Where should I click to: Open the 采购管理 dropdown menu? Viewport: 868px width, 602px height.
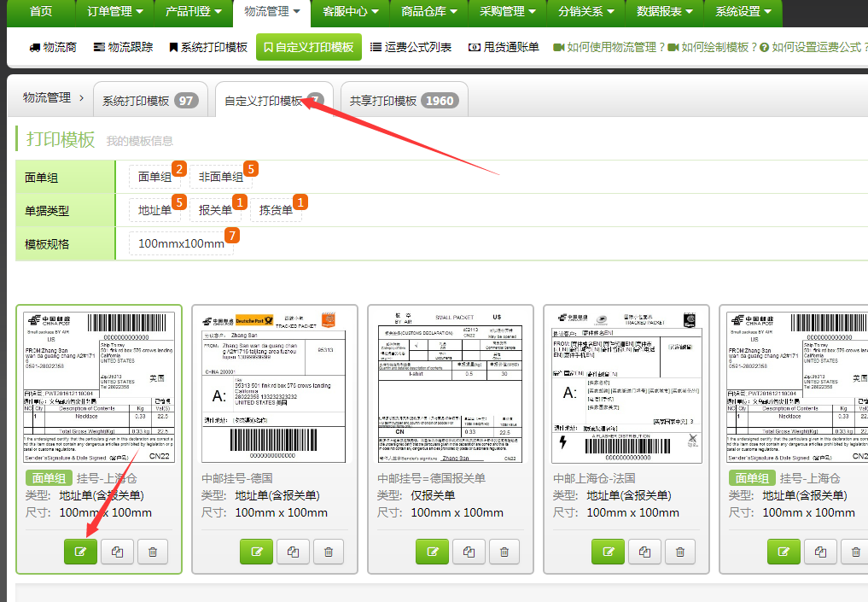508,12
